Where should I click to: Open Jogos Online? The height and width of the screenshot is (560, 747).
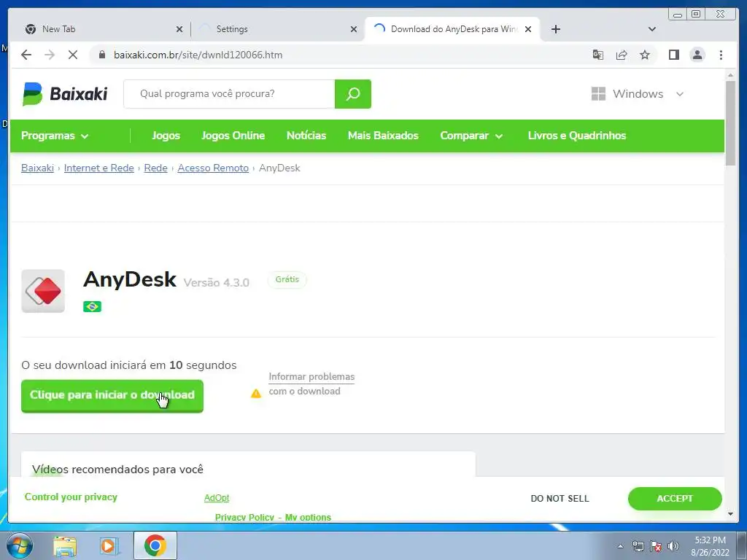pos(233,136)
